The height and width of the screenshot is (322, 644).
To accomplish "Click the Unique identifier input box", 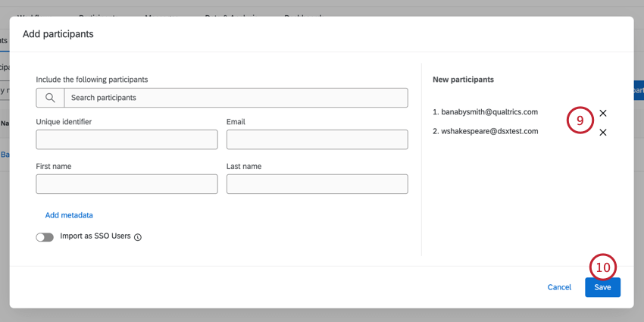I will (127, 139).
